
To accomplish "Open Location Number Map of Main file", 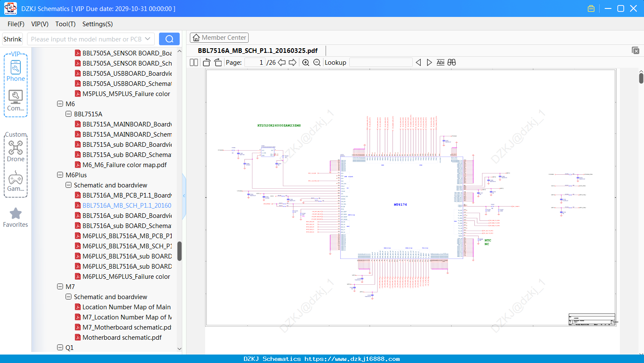I will tap(126, 307).
